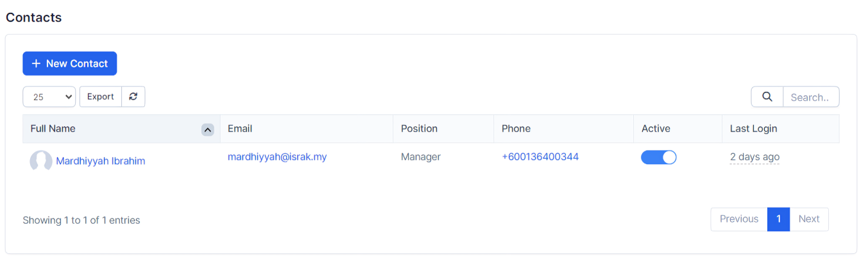This screenshot has height=266, width=868.
Task: Sort by the Email column header
Action: coord(240,129)
